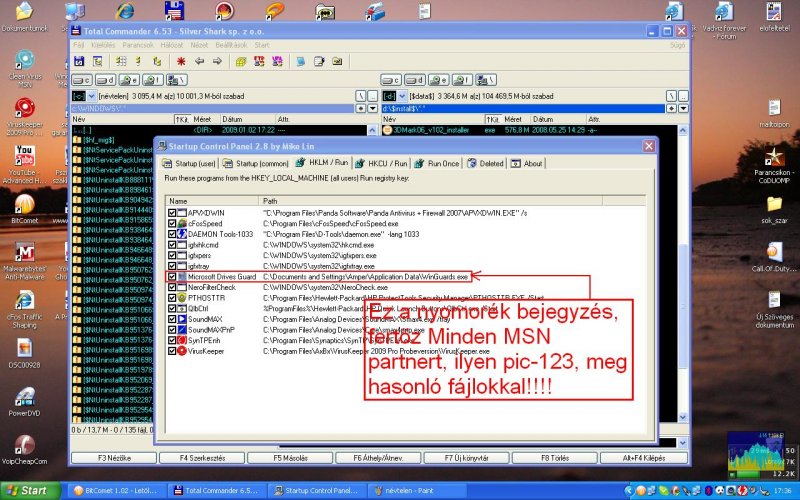The width and height of the screenshot is (800, 500).
Task: Switch to the Startup (user) tab
Action: click(x=189, y=164)
